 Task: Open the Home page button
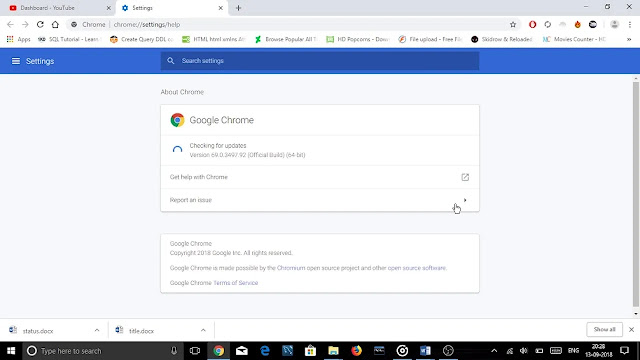(x=55, y=24)
